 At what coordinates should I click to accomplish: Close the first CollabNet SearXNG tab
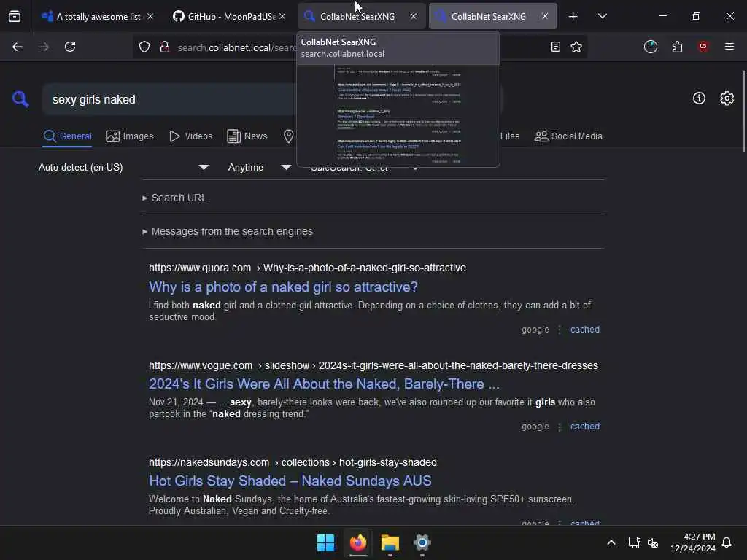pos(414,16)
